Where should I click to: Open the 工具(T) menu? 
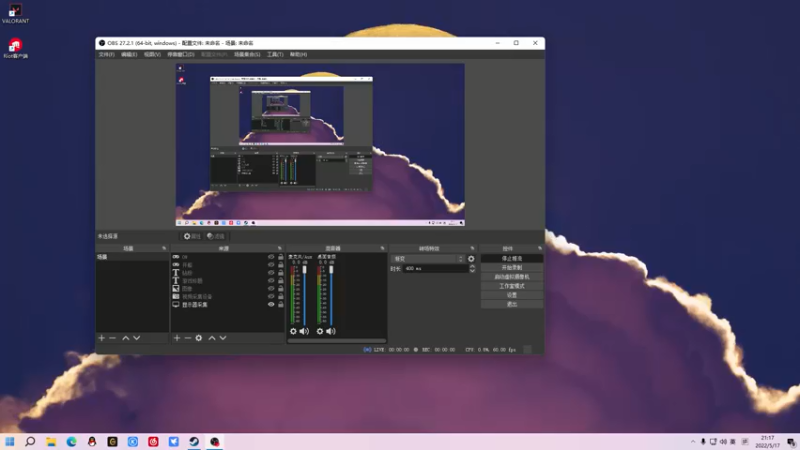click(x=275, y=54)
